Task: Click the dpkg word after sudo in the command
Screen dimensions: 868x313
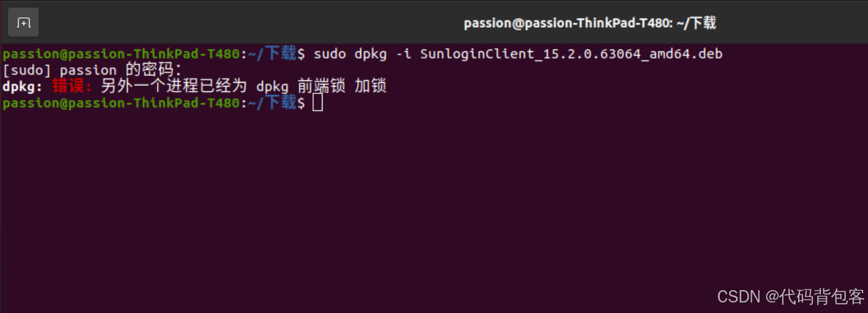Action: [371, 54]
